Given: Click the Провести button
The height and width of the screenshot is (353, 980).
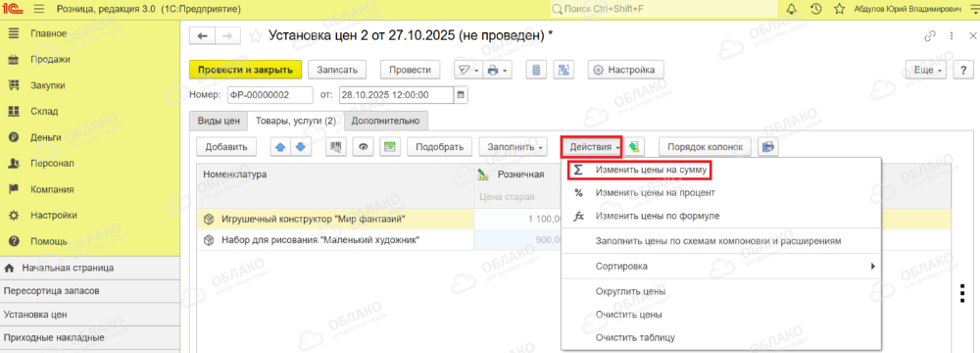Looking at the screenshot, I should 410,70.
